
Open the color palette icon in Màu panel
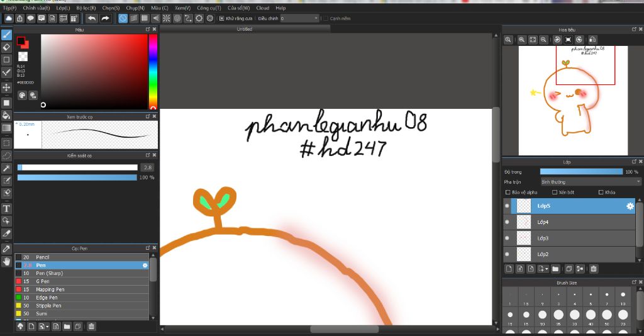tap(22, 95)
